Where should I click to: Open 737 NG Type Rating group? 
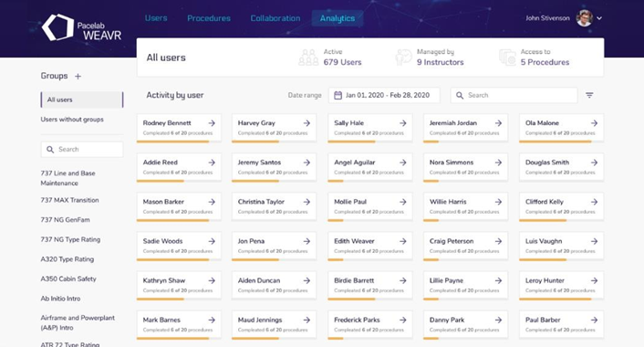click(x=70, y=239)
